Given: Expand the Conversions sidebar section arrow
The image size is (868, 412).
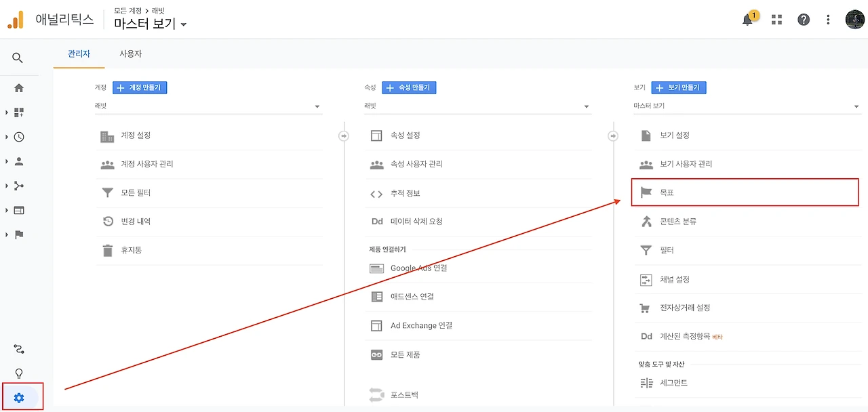Looking at the screenshot, I should coord(7,234).
